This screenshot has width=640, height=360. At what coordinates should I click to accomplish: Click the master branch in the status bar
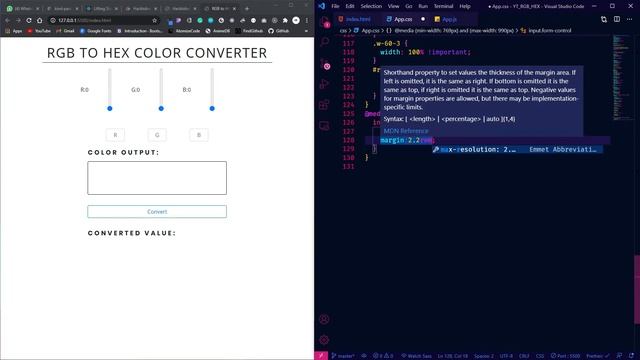pos(343,356)
